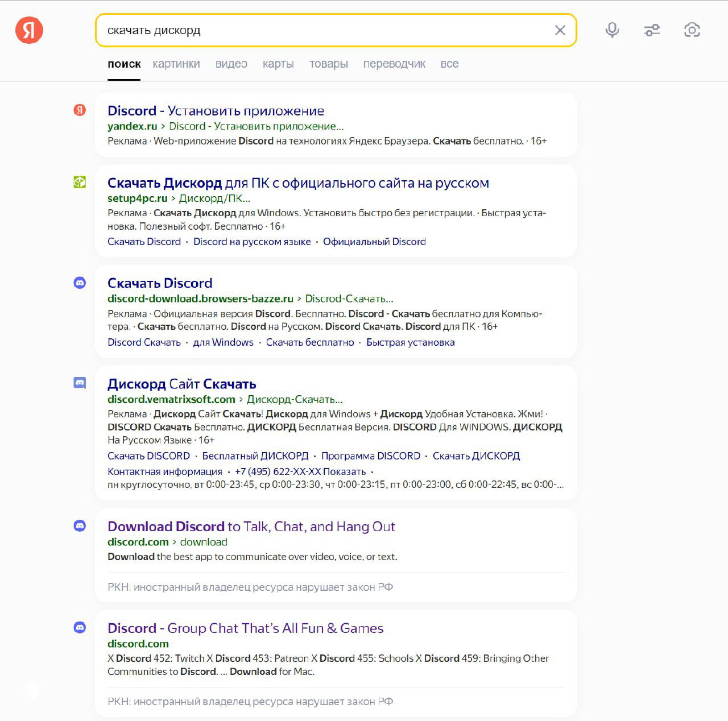Select the "поиск" tab
The height and width of the screenshot is (721, 728).
click(x=124, y=64)
